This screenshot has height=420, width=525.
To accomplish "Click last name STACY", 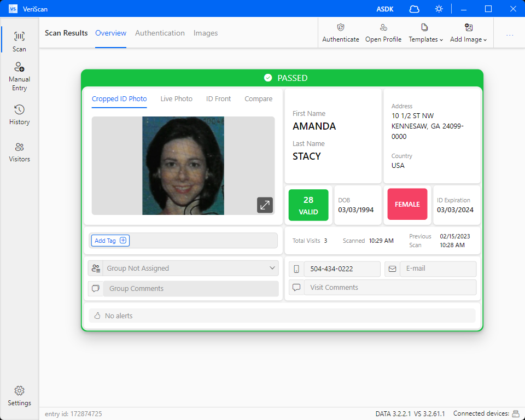I will pyautogui.click(x=307, y=156).
